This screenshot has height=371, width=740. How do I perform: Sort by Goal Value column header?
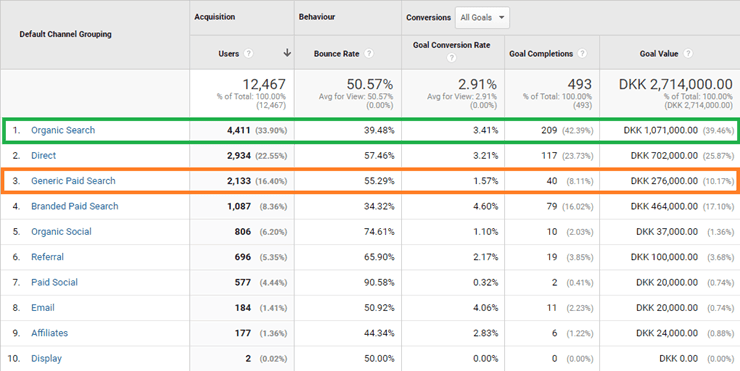(x=659, y=54)
